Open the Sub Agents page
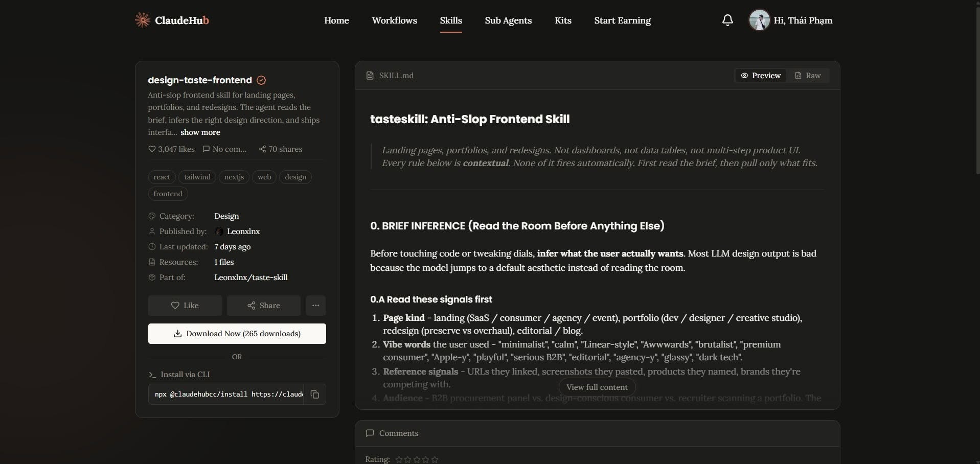980x464 pixels. [x=508, y=20]
